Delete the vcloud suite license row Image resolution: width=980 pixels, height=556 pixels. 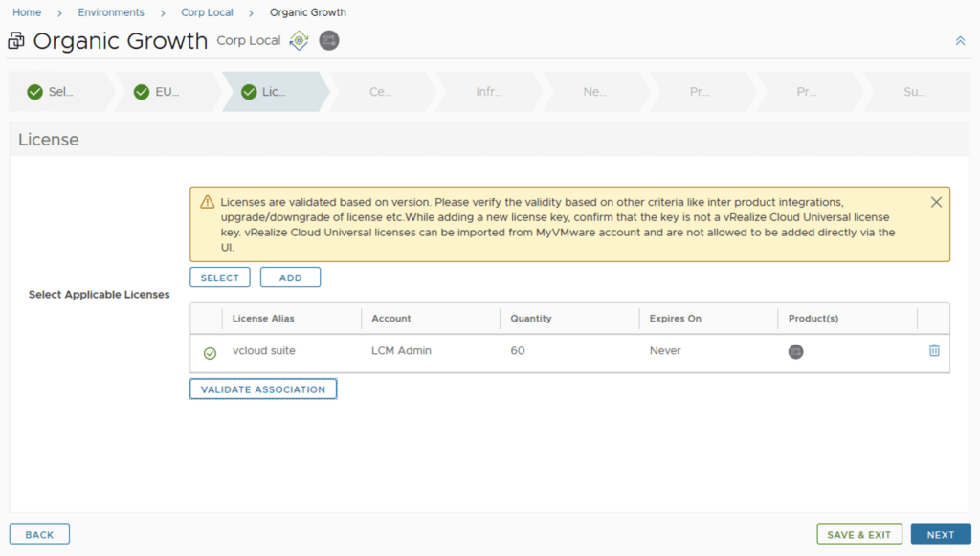934,351
